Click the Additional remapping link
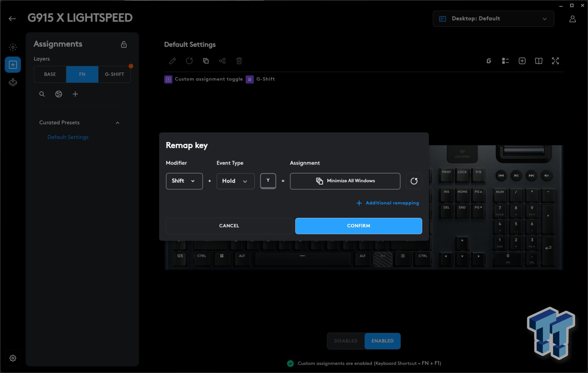Viewport: 588px width, 373px height. (388, 203)
